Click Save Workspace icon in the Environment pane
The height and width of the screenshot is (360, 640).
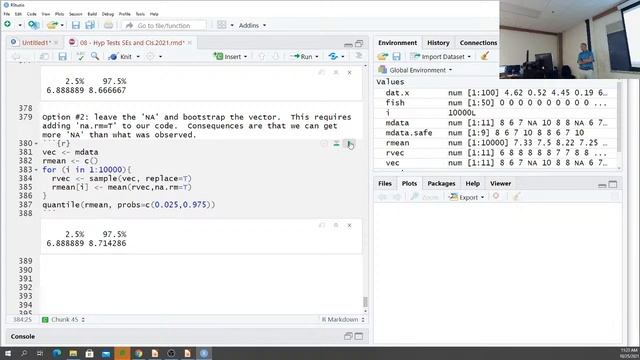pos(396,56)
